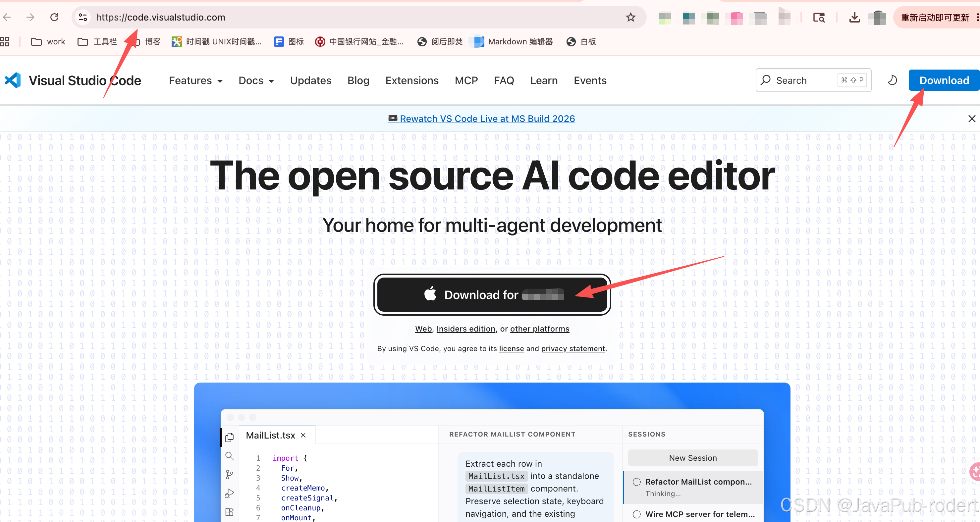980x522 pixels.
Task: Click the 'createSignal,' code line
Action: coord(309,498)
